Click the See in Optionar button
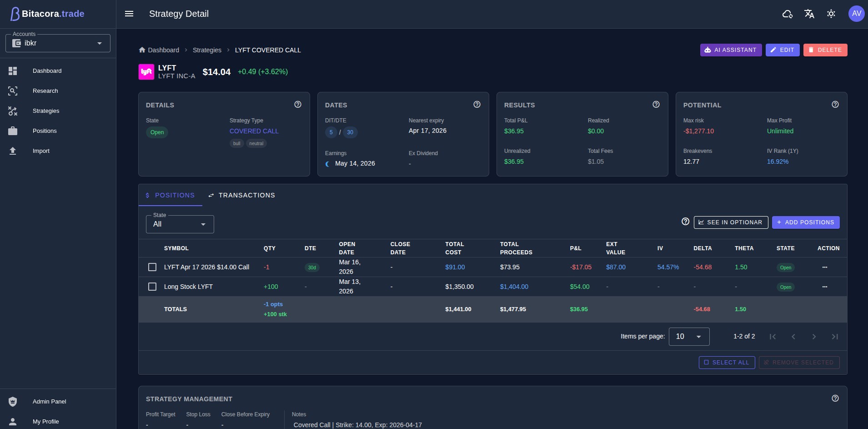 click(x=730, y=222)
